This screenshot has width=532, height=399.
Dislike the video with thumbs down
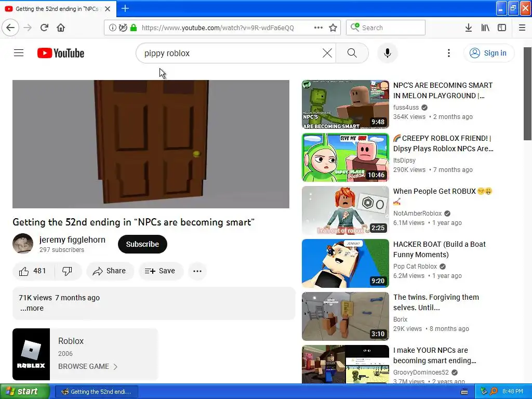click(x=68, y=271)
